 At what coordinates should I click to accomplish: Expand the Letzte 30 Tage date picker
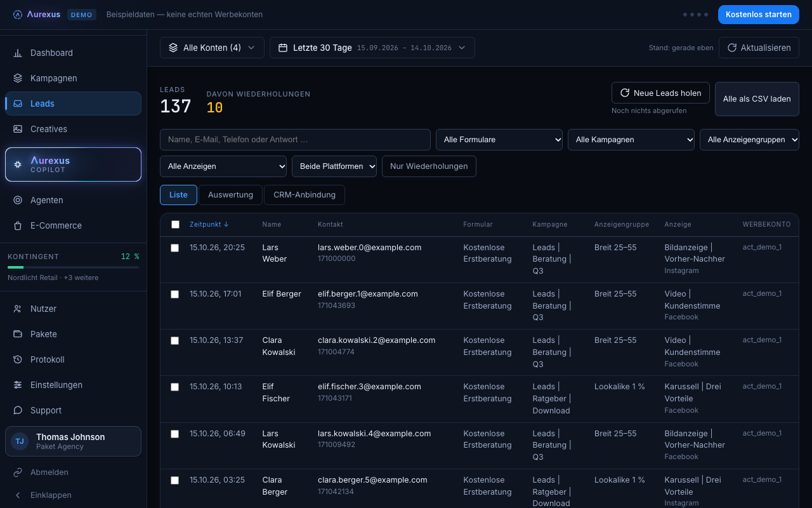point(372,48)
